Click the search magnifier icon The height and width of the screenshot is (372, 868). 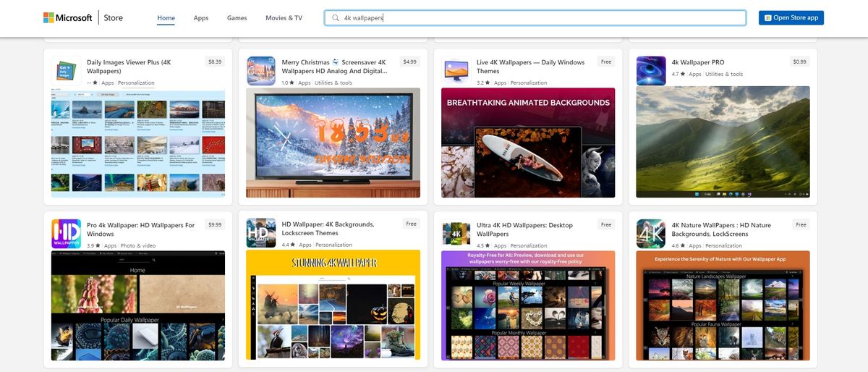(336, 18)
